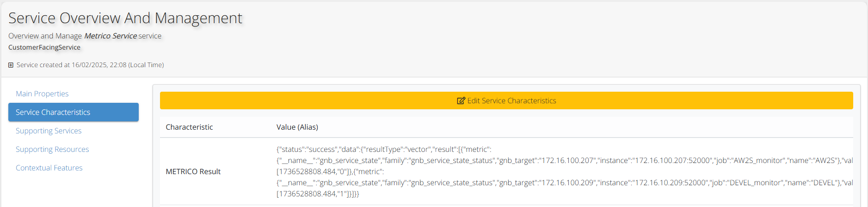Expand the Service created details plus icon
The width and height of the screenshot is (868, 207).
click(x=11, y=65)
